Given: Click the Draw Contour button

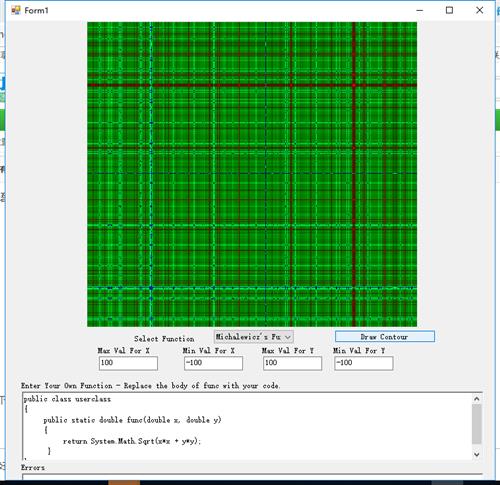Looking at the screenshot, I should [x=385, y=337].
